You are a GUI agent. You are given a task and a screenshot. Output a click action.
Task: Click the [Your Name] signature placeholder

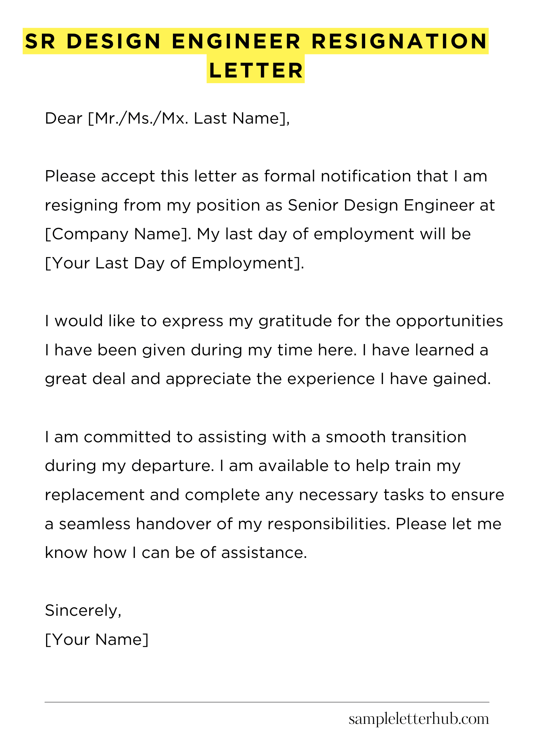click(x=97, y=640)
